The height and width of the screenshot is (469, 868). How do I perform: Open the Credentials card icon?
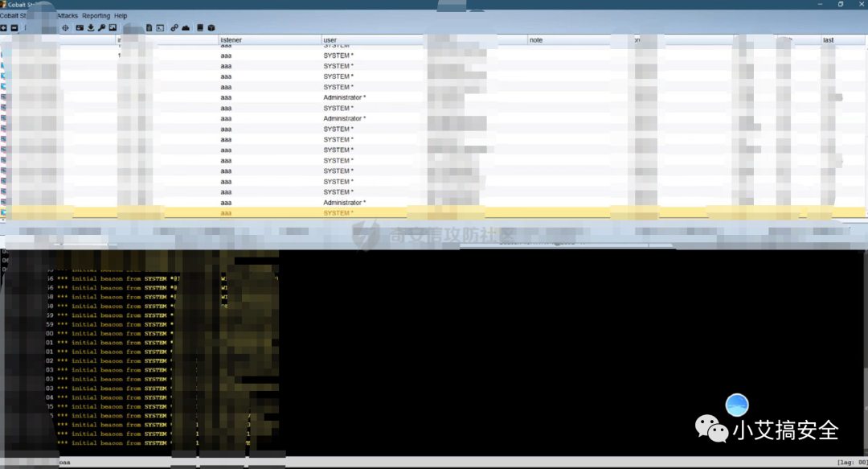(80, 27)
